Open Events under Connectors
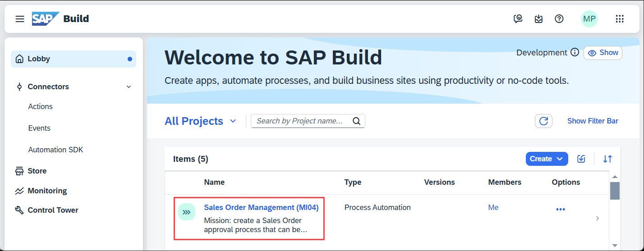This screenshot has width=644, height=251. (x=39, y=128)
